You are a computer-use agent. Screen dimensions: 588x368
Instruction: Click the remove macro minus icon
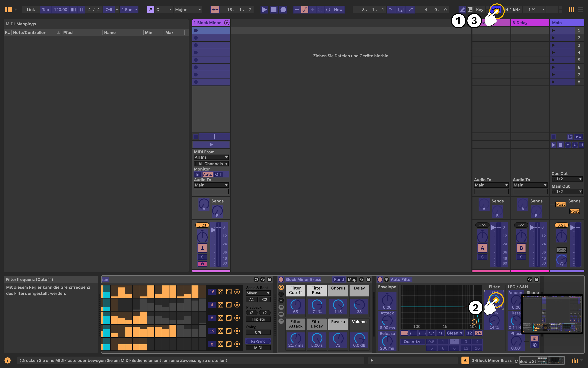281,300
